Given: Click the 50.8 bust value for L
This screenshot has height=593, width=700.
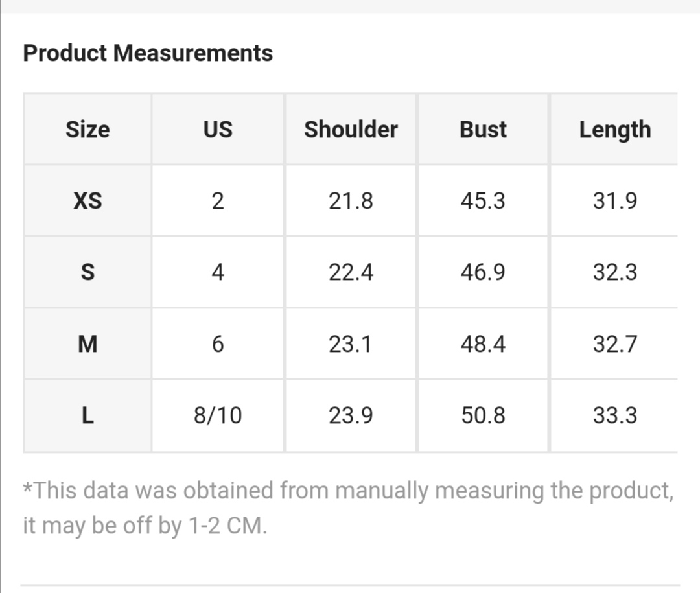Looking at the screenshot, I should click(483, 415).
